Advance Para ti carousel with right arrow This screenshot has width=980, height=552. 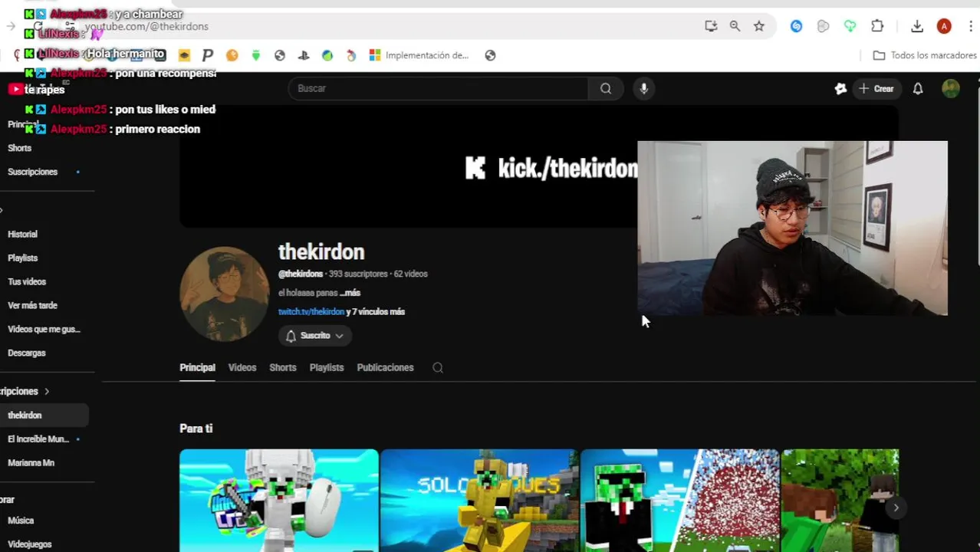click(x=896, y=508)
